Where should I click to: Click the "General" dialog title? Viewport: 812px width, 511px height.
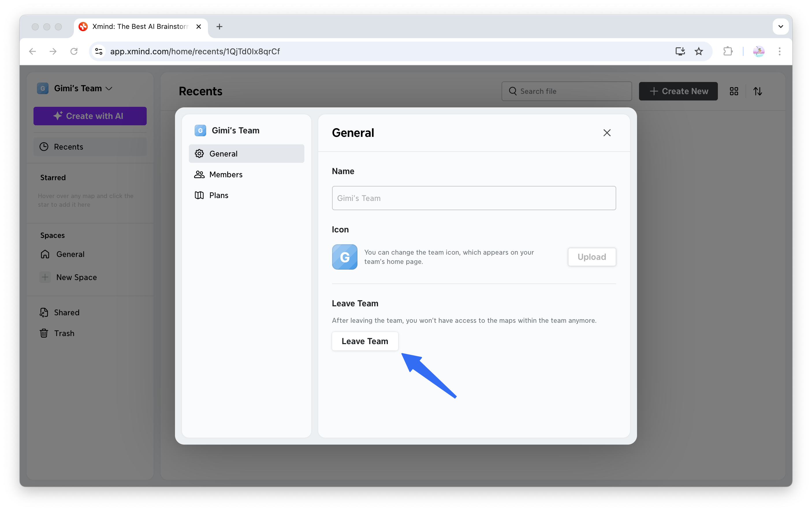(353, 133)
